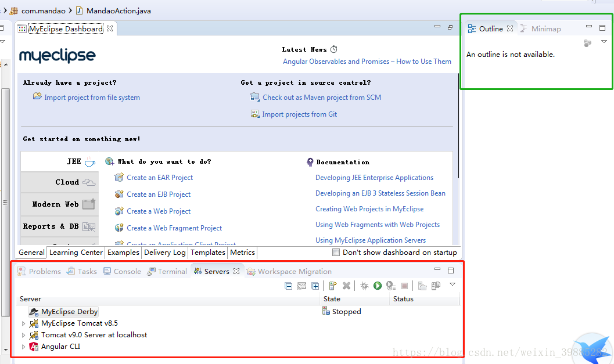Viewport: 614px width, 364px height.
Task: Collapse all servers in Servers view
Action: 289,286
